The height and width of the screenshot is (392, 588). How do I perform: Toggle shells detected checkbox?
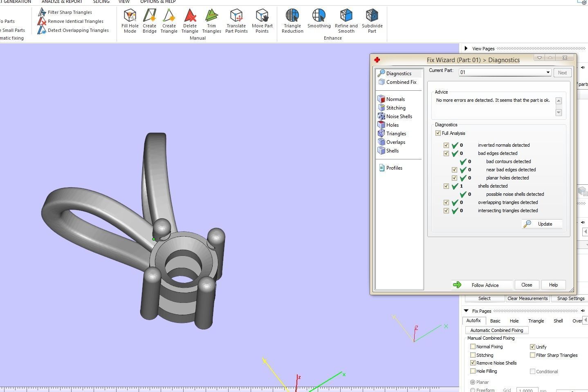(446, 186)
